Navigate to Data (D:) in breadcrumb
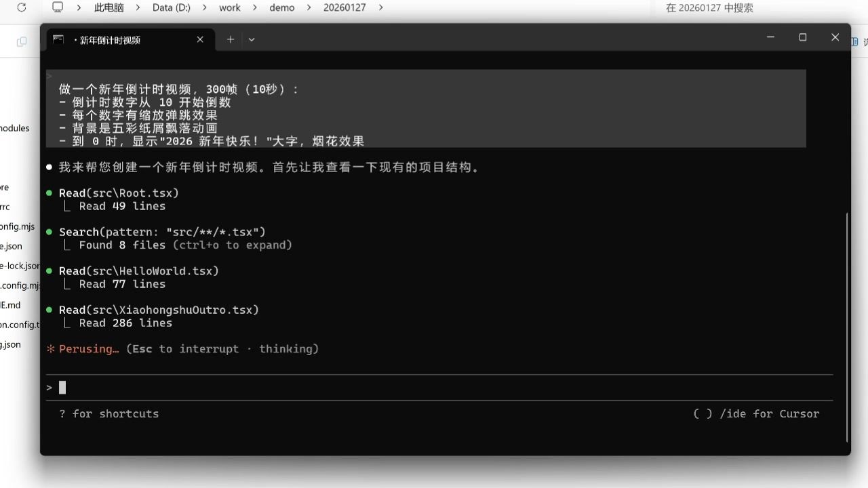The width and height of the screenshot is (868, 488). (171, 7)
